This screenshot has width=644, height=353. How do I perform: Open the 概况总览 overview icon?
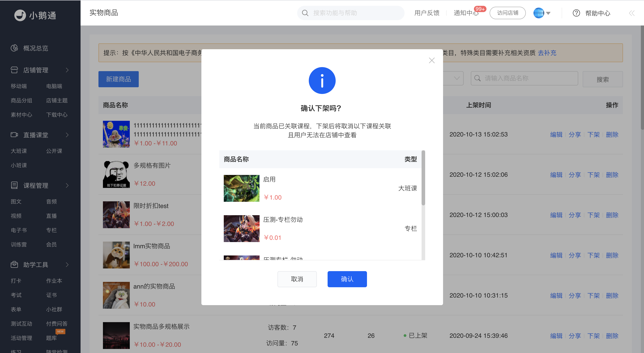coord(14,48)
